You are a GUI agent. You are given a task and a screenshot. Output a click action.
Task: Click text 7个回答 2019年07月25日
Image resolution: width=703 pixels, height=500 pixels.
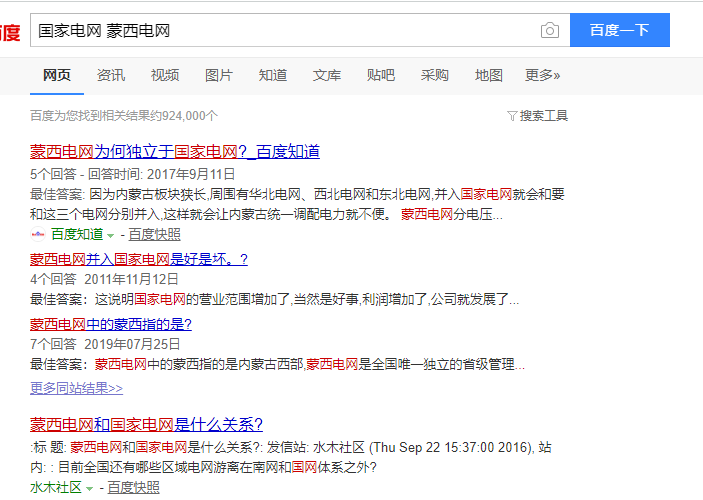[105, 344]
